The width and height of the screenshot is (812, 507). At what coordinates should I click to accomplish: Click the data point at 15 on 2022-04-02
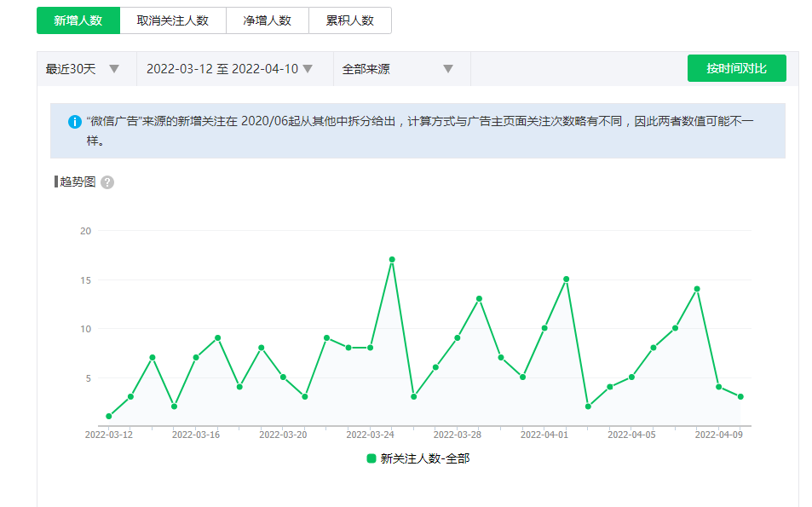pyautogui.click(x=566, y=279)
